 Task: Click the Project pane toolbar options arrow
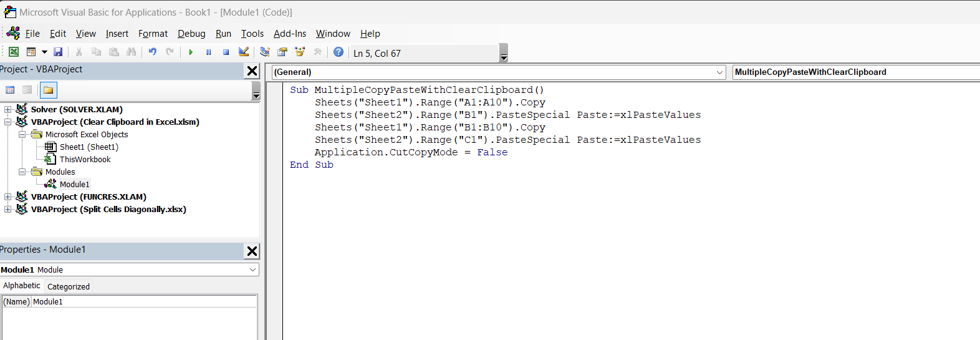(x=256, y=90)
